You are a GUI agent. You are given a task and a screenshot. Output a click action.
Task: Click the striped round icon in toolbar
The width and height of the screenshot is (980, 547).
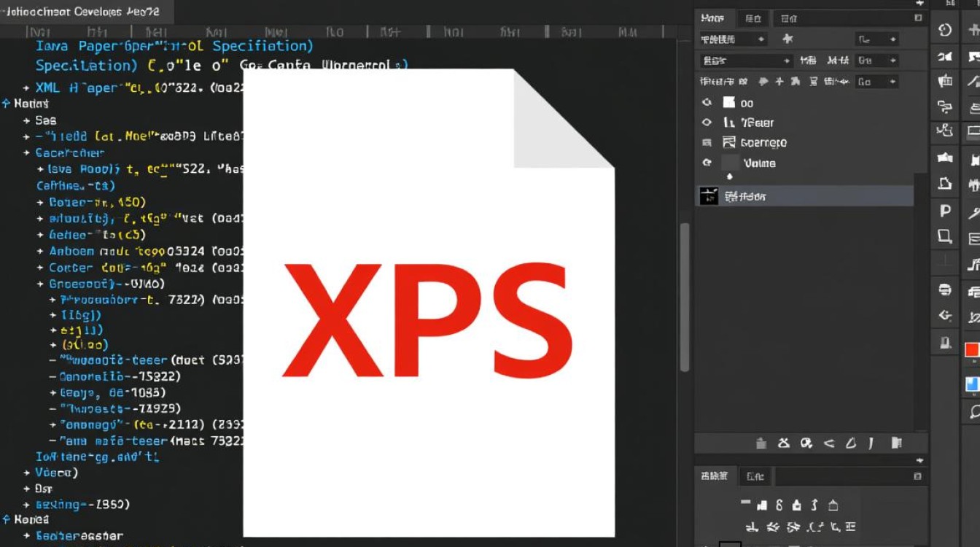pyautogui.click(x=945, y=290)
